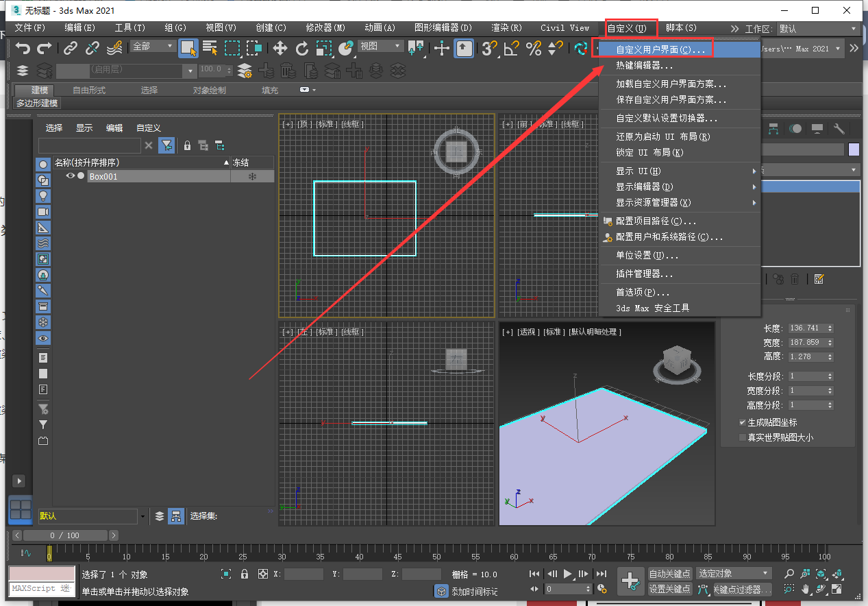The height and width of the screenshot is (606, 868).
Task: Enable 真实世界贴图大小 checkbox
Action: [742, 437]
